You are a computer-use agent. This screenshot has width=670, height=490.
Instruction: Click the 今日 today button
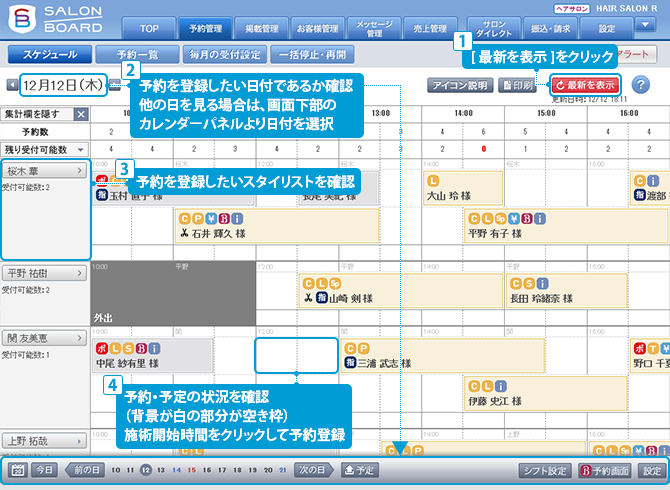point(44,470)
